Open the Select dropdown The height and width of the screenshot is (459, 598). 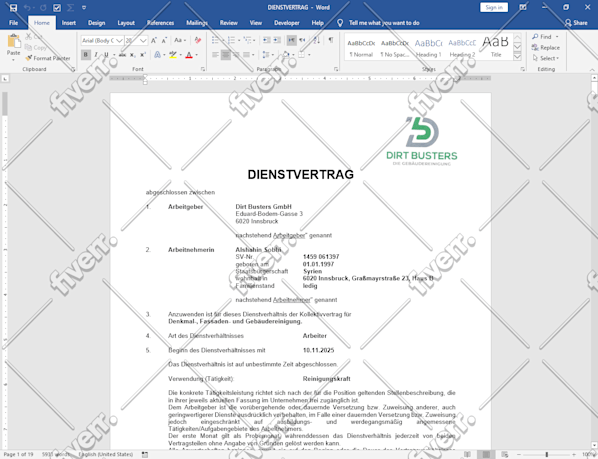[546, 58]
